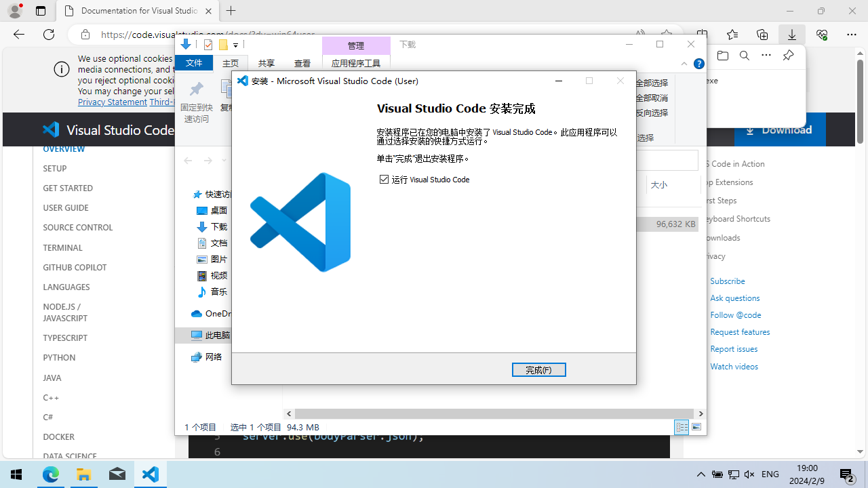Click horizontal scrollbar left arrow in Explorer

(x=290, y=413)
